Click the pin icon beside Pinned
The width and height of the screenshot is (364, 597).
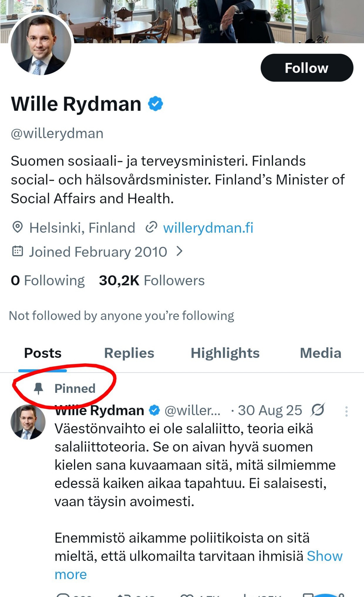[38, 388]
